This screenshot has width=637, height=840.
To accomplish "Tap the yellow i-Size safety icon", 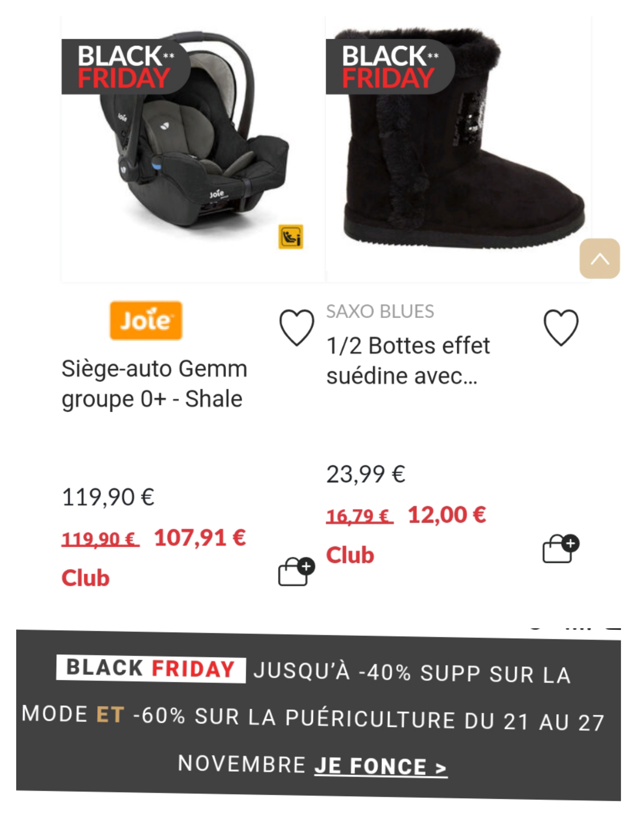I will pos(291,237).
